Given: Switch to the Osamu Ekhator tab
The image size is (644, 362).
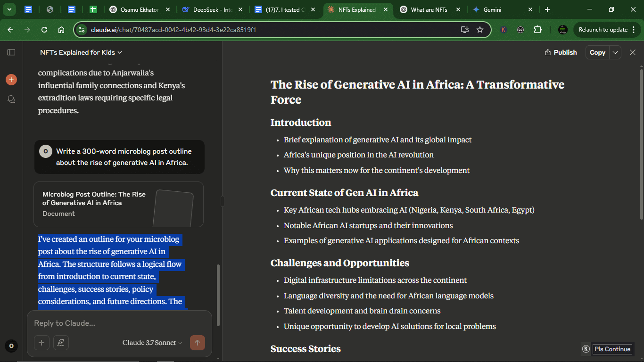Looking at the screenshot, I should click(x=140, y=9).
